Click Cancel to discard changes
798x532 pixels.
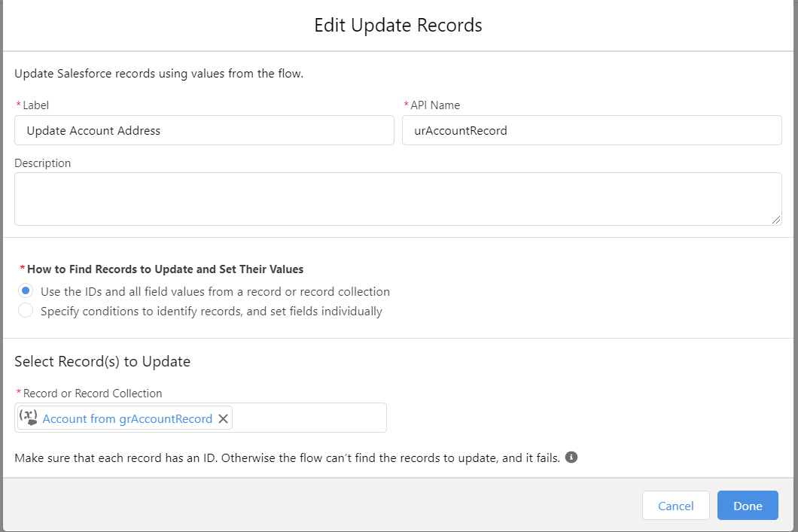pos(675,505)
